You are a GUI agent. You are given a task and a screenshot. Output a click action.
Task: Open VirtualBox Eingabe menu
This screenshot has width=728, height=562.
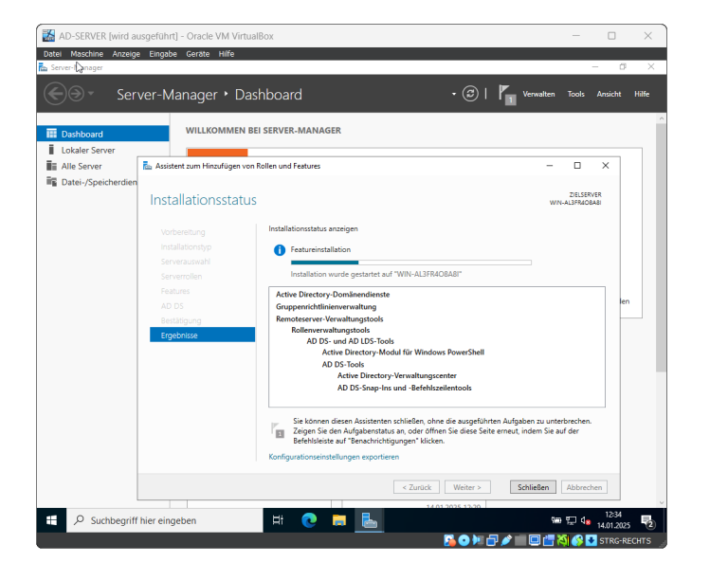coord(163,54)
